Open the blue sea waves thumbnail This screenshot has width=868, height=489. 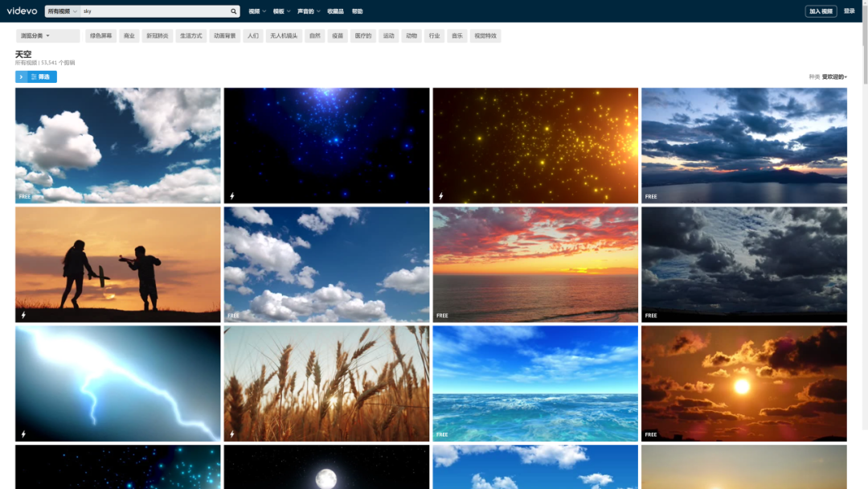coord(535,384)
